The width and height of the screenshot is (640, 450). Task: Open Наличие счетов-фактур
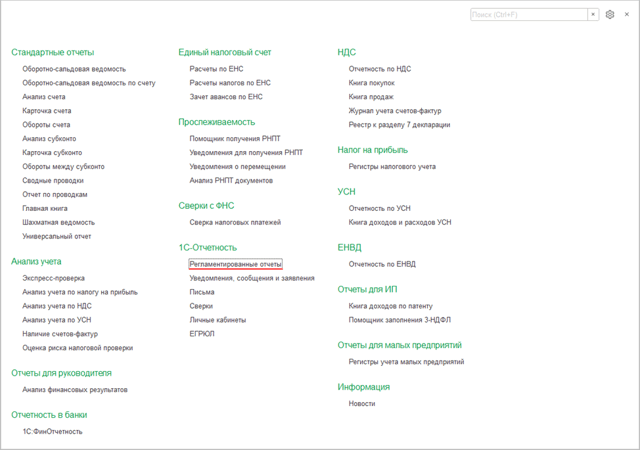pos(60,334)
